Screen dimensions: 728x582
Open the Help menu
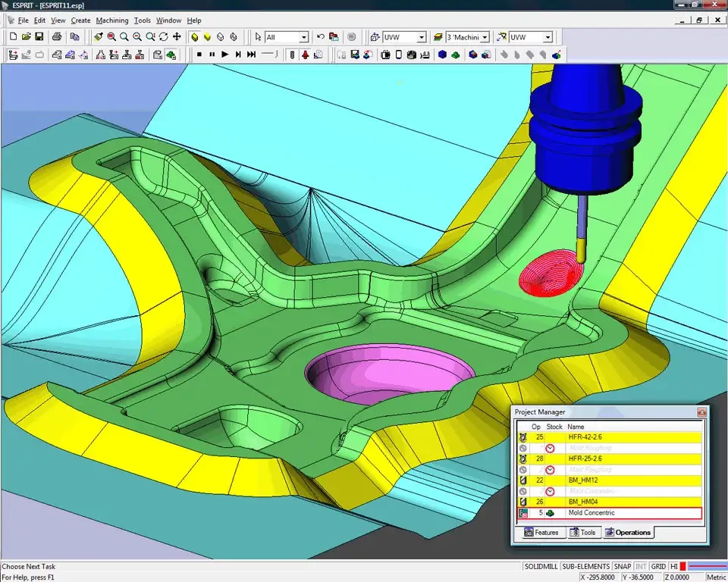tap(194, 20)
